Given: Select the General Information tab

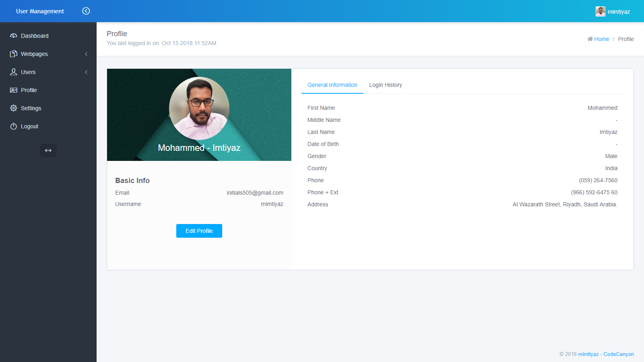Looking at the screenshot, I should (332, 85).
